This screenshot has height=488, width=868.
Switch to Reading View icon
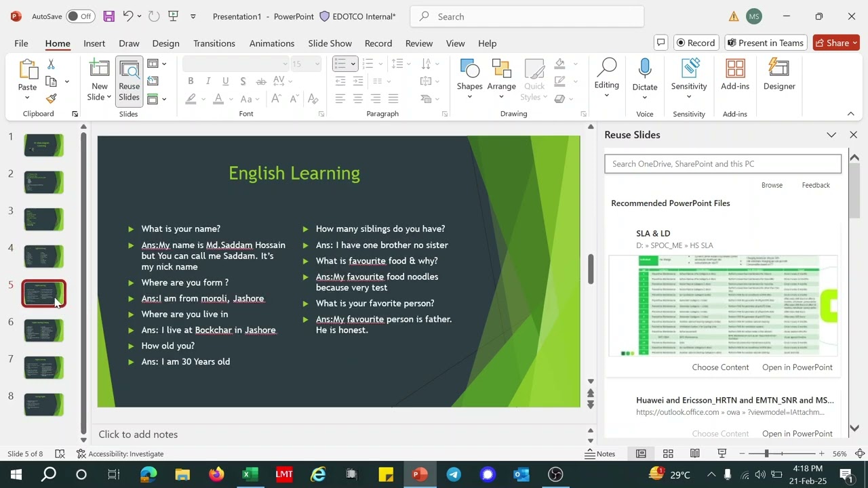(695, 453)
